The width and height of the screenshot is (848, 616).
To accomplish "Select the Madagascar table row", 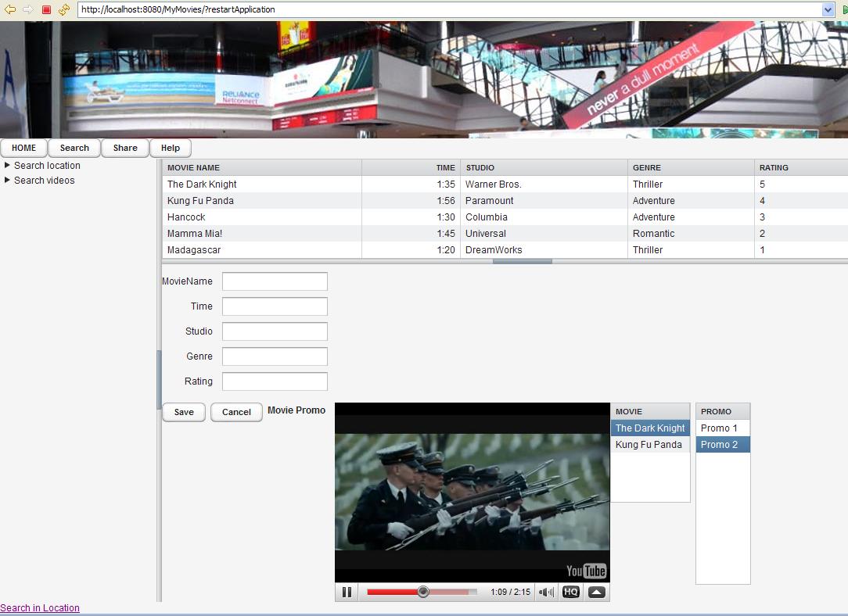I will 505,249.
